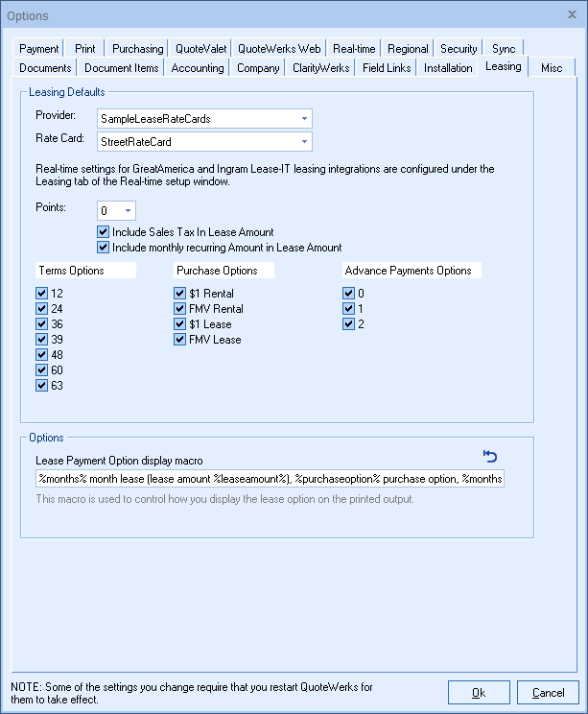Close the Options dialog with X
The width and height of the screenshot is (588, 714).
click(x=572, y=15)
